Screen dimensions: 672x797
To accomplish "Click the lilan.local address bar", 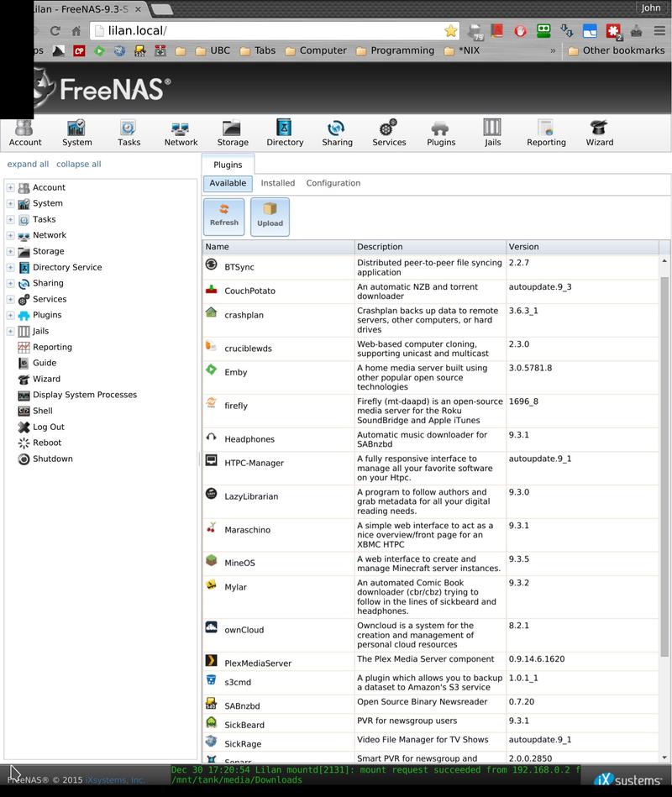I will click(x=275, y=30).
